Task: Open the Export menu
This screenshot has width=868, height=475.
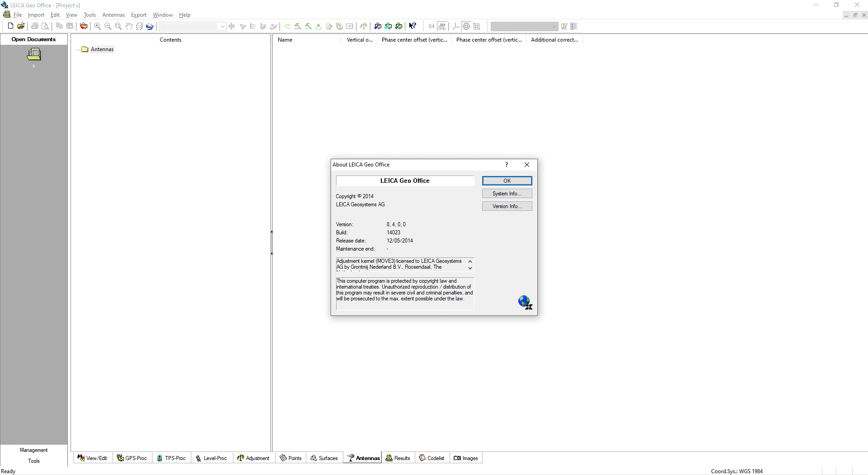Action: click(x=139, y=15)
